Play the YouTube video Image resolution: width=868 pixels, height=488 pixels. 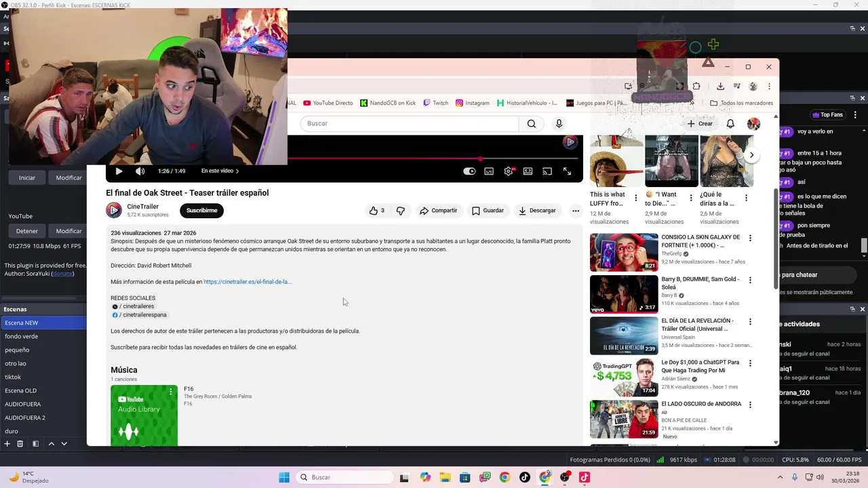click(119, 171)
